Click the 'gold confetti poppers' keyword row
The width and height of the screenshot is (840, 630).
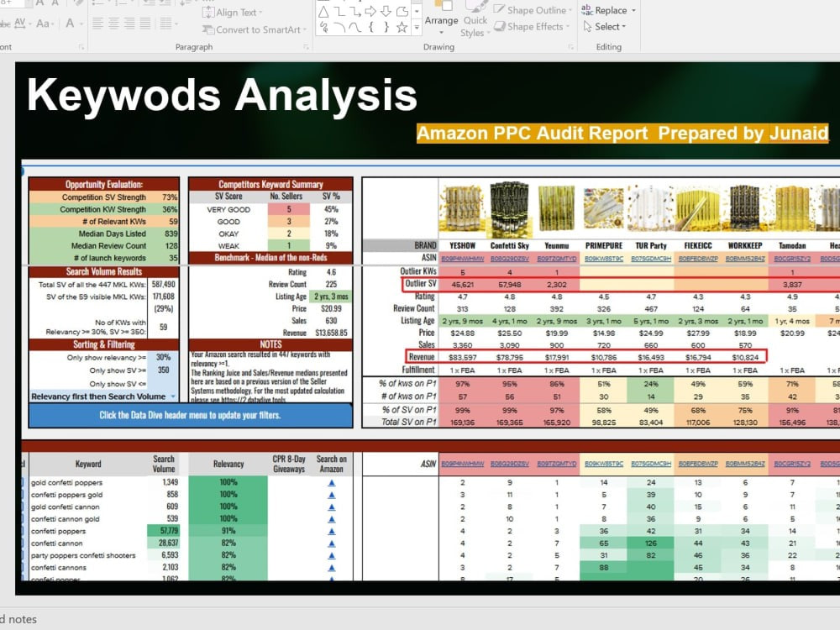click(66, 483)
